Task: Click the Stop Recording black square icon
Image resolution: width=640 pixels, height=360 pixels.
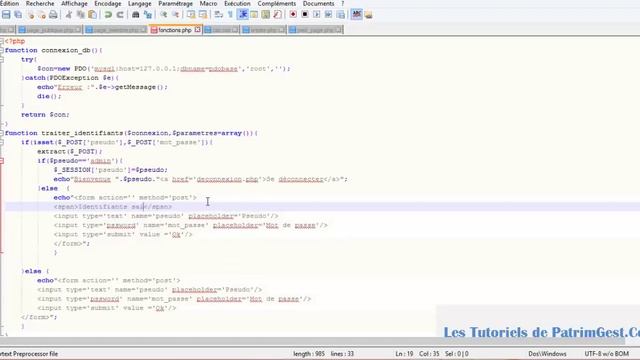Action: coord(305,15)
